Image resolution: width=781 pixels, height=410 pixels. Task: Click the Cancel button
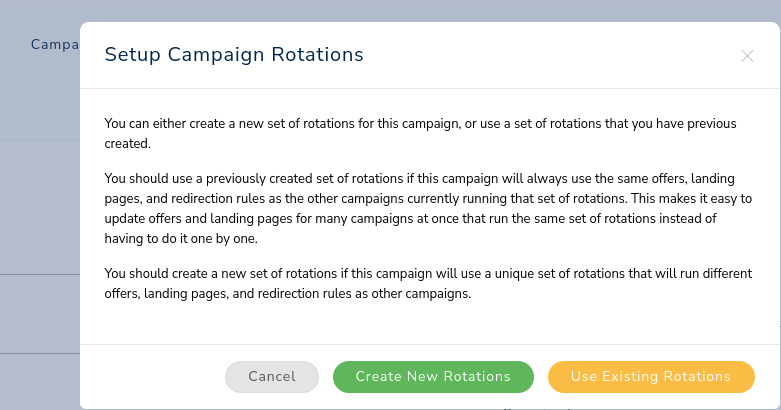pyautogui.click(x=272, y=377)
